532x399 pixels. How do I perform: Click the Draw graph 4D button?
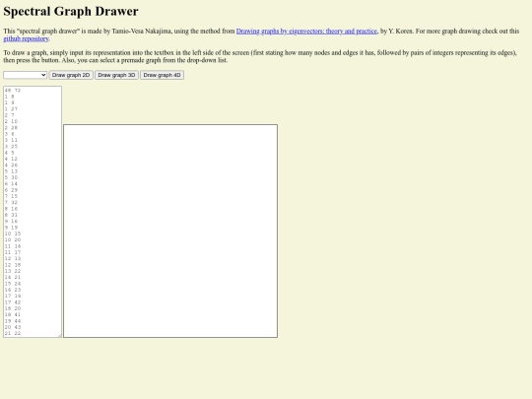coord(163,75)
